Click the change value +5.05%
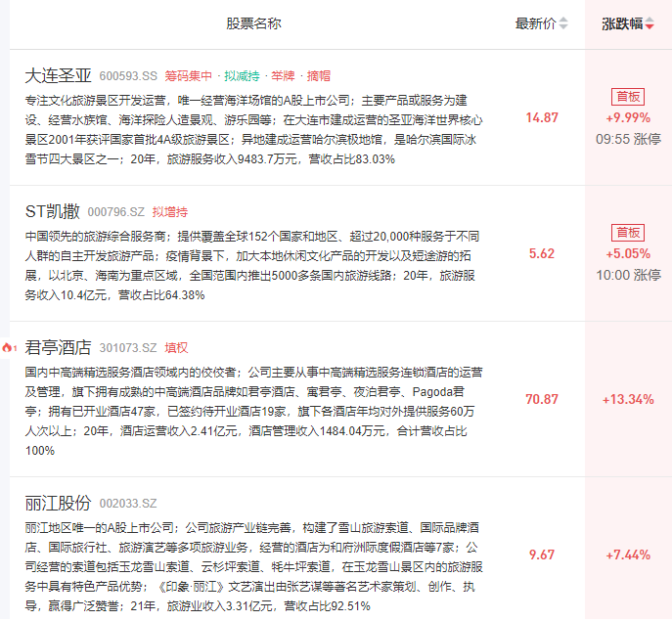 coord(628,253)
